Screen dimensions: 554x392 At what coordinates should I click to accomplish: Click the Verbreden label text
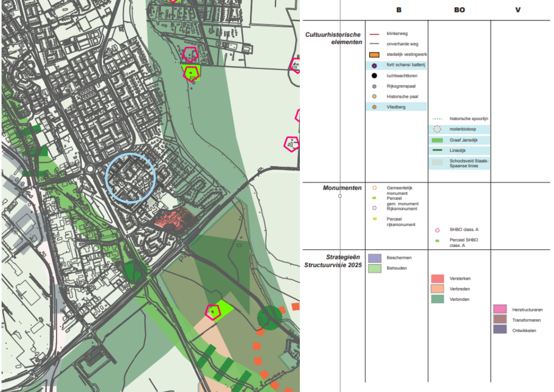[x=459, y=289]
